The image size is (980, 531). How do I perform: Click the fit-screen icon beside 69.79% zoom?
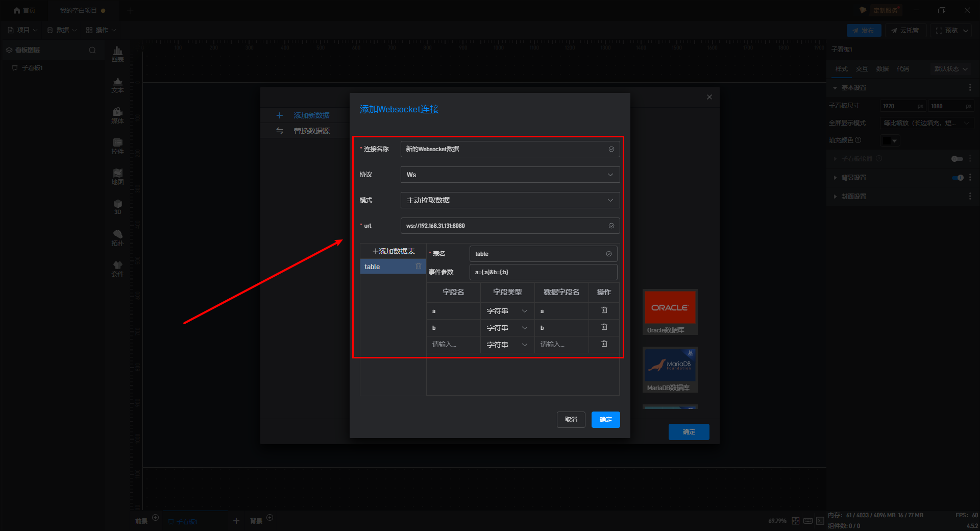click(796, 521)
